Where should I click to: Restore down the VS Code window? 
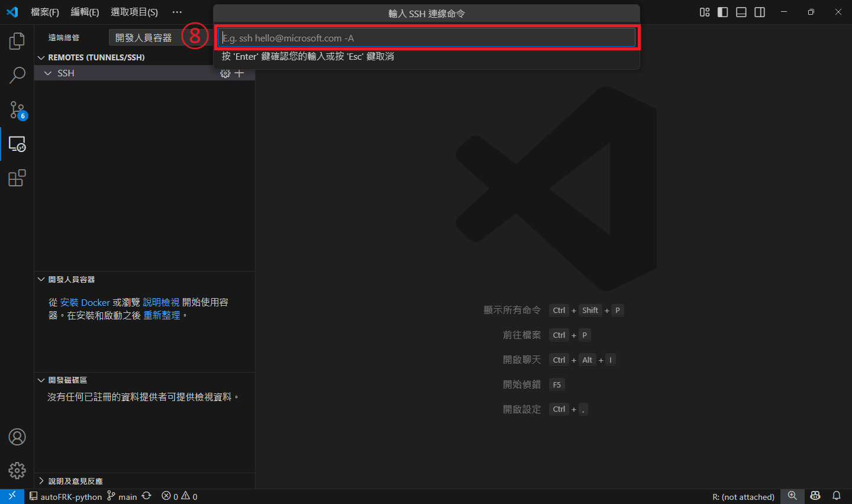(x=811, y=12)
